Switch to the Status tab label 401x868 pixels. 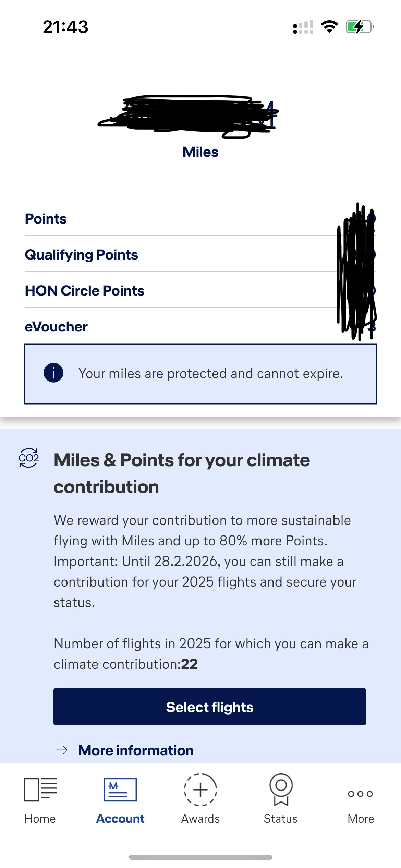coord(281,819)
